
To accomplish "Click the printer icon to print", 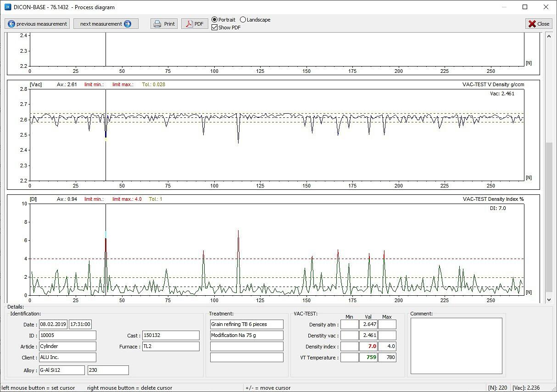I will (x=157, y=24).
